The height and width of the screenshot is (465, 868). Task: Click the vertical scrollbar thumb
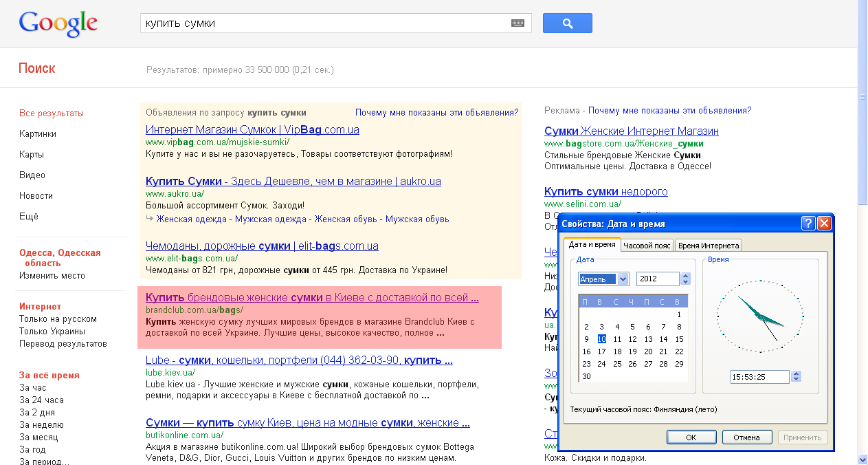(x=863, y=102)
